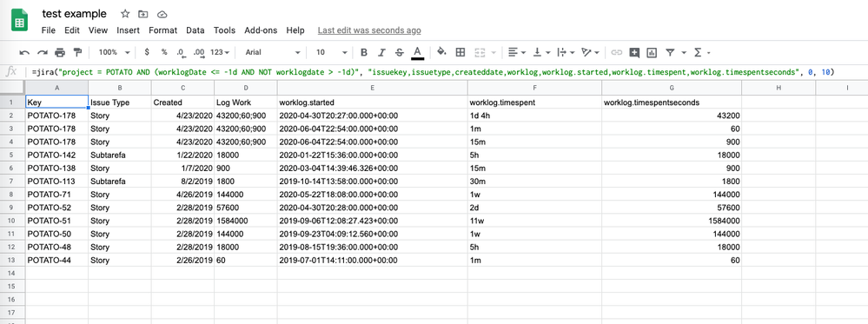Create a filter

click(x=670, y=52)
